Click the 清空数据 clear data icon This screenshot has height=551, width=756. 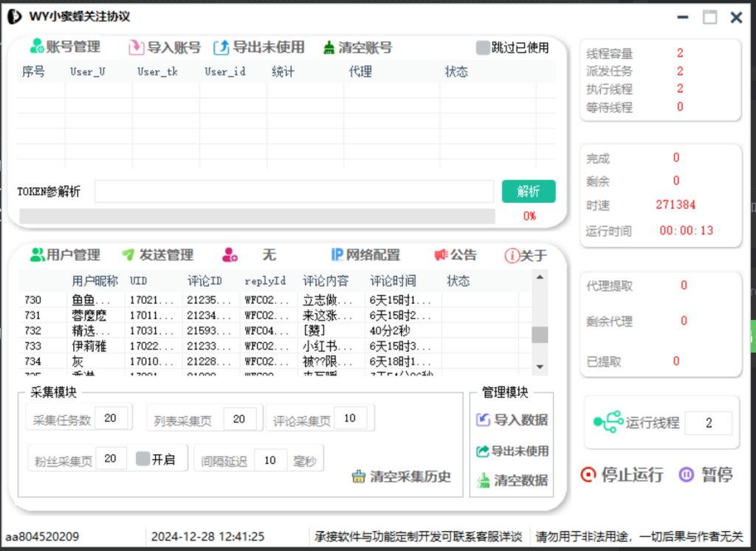click(485, 480)
